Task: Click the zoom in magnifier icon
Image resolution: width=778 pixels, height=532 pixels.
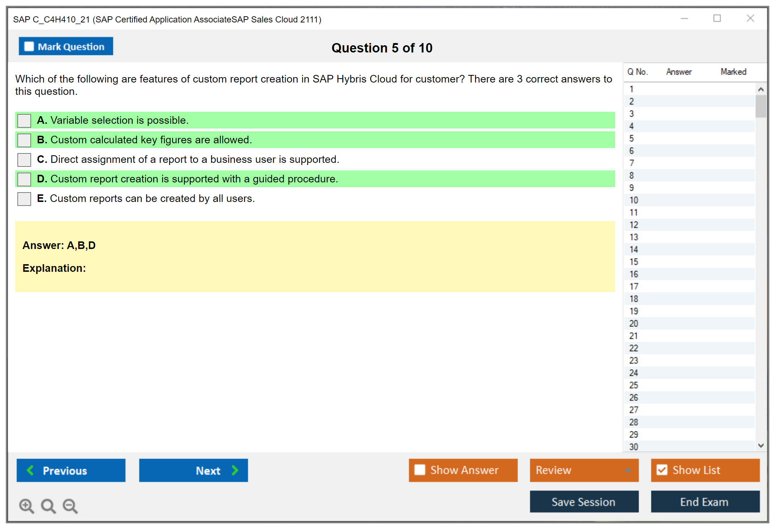Action: [26, 506]
